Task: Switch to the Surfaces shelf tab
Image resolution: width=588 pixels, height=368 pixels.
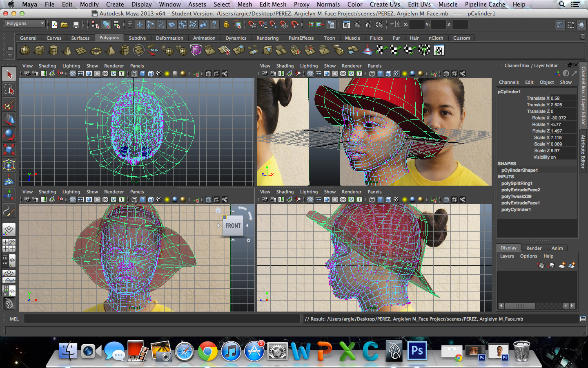Action: pyautogui.click(x=80, y=38)
